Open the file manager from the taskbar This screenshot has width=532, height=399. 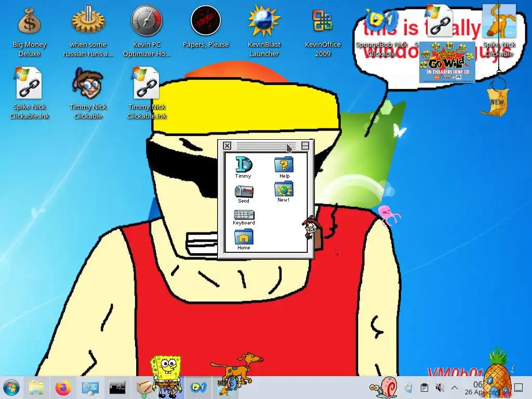click(x=37, y=388)
